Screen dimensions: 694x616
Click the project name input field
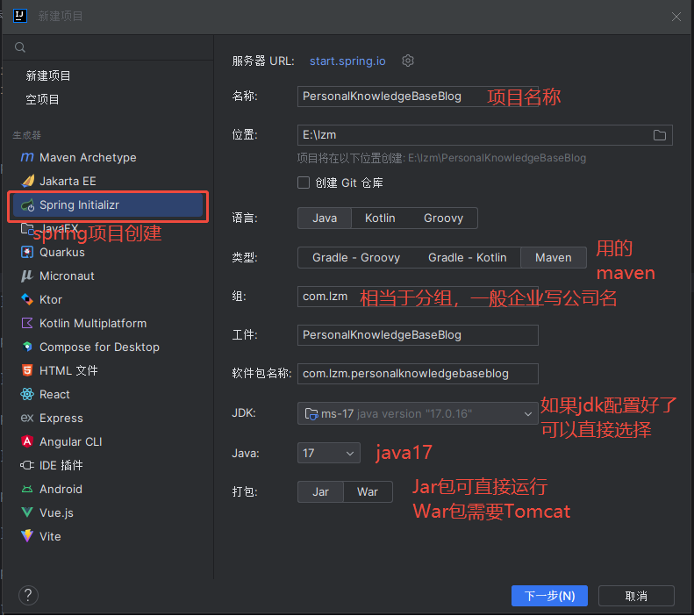[x=418, y=97]
